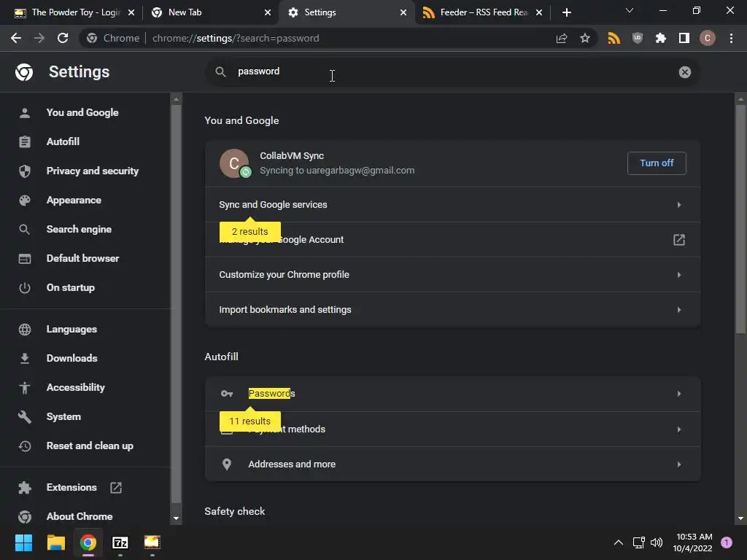747x560 pixels.
Task: Show hidden system tray icons
Action: 619,542
